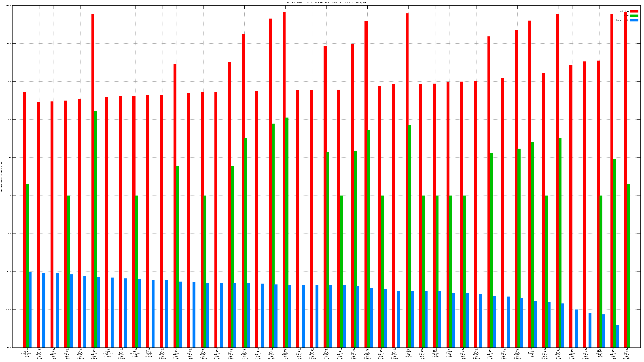The height and width of the screenshot is (362, 644).
Task: Click the 20@ 0.list.dnswl.org 1 hop label
Action: pyautogui.click(x=40, y=354)
